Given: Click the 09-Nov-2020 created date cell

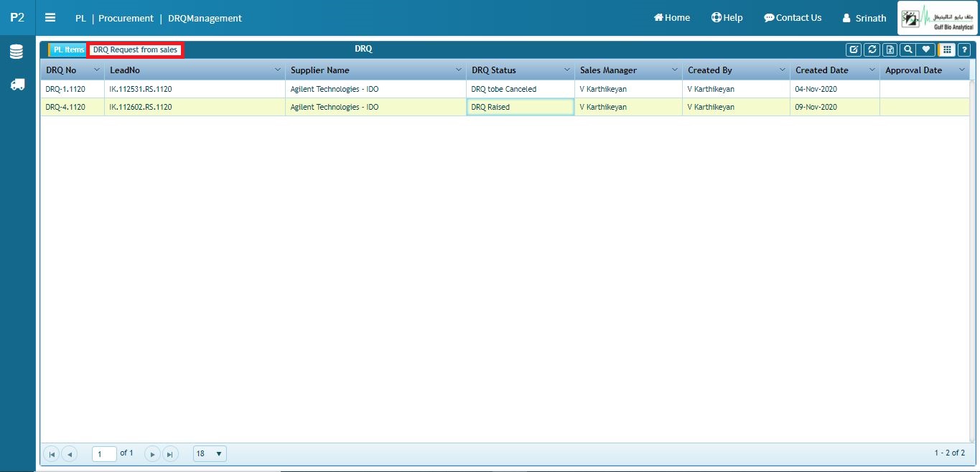Looking at the screenshot, I should [x=835, y=107].
